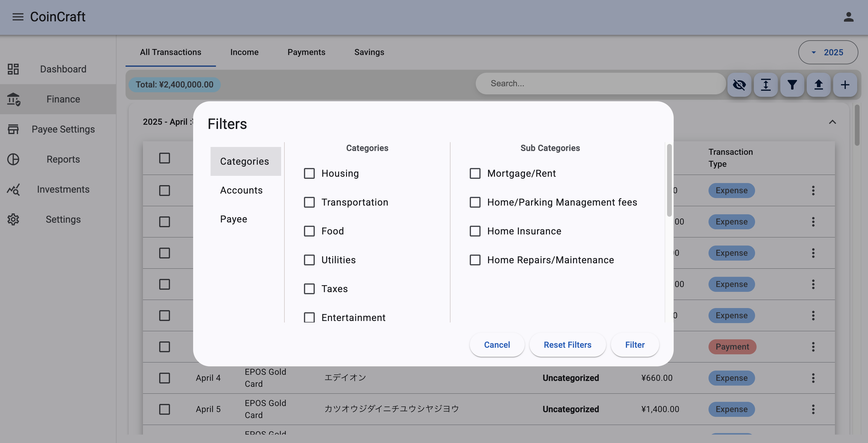Switch to the Income tab
Image resolution: width=868 pixels, height=443 pixels.
[x=244, y=52]
